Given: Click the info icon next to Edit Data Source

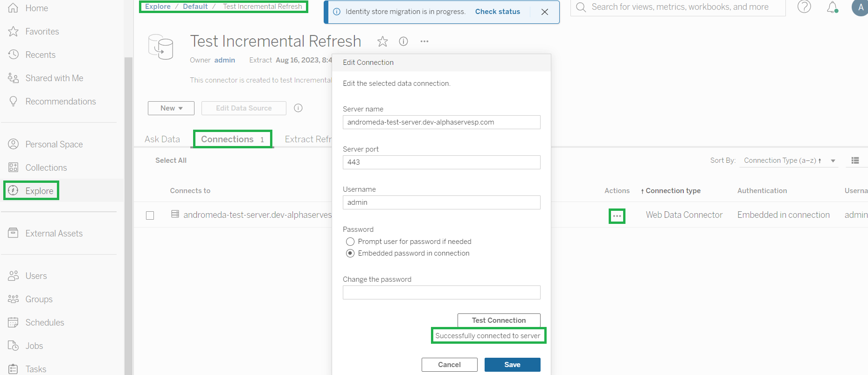Looking at the screenshot, I should pos(299,108).
